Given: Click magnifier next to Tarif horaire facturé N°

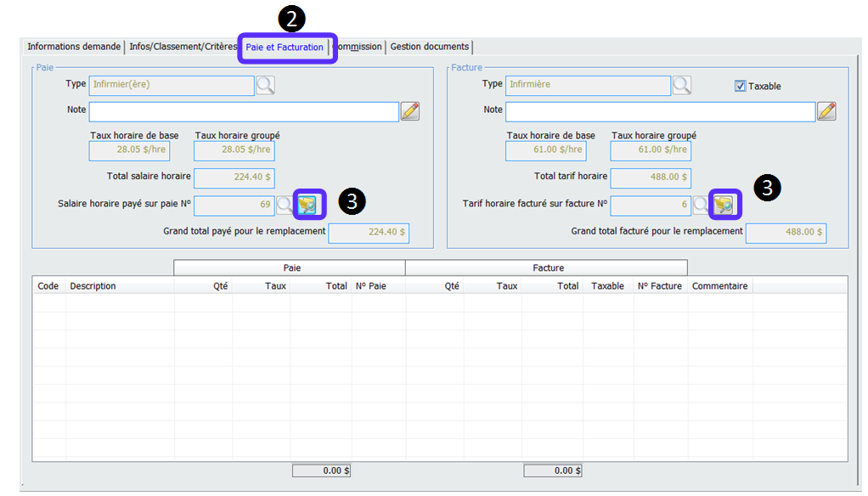Looking at the screenshot, I should pyautogui.click(x=701, y=205).
